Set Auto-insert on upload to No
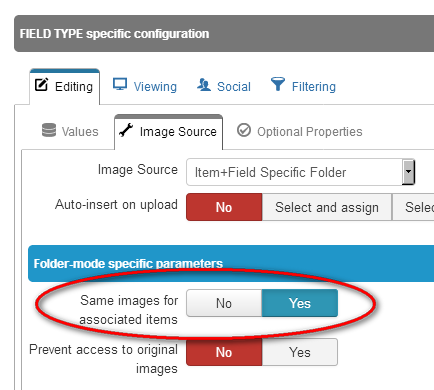434x390 pixels. tap(224, 207)
